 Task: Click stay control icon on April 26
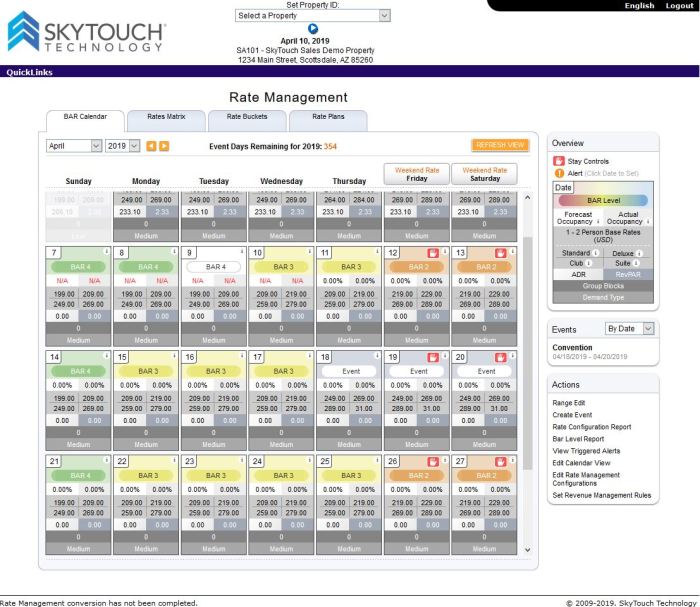433,461
